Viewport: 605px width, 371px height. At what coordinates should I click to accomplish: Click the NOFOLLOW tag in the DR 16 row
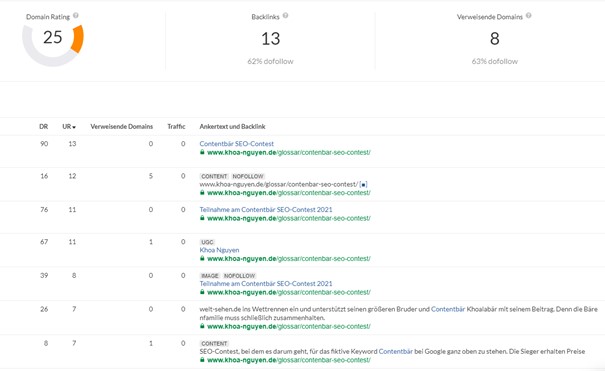(x=248, y=176)
